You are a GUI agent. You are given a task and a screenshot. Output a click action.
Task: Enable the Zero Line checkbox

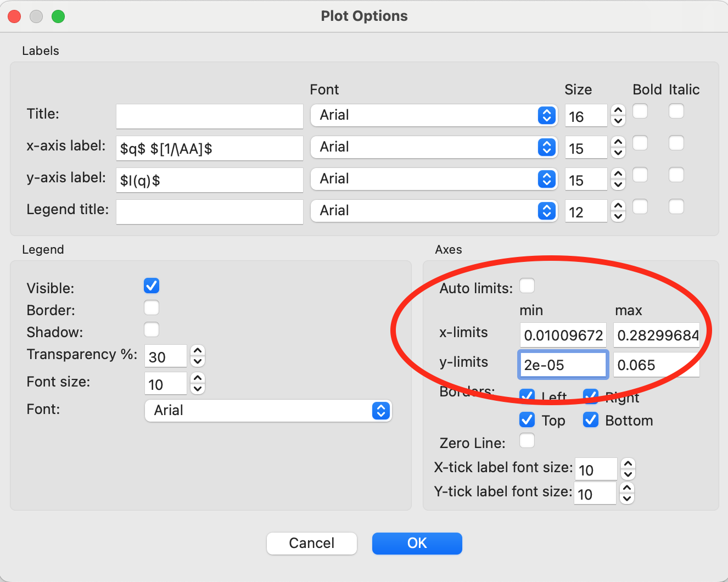[x=527, y=441]
